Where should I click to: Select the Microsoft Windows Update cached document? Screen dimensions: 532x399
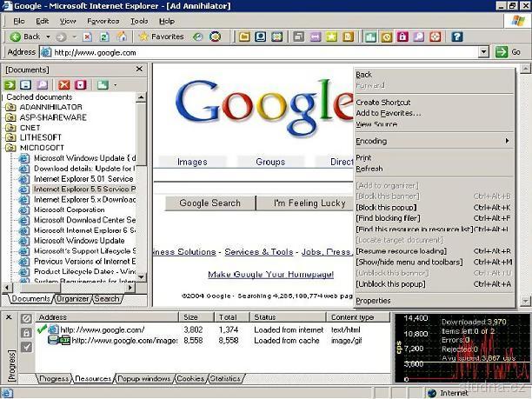pyautogui.click(x=79, y=241)
